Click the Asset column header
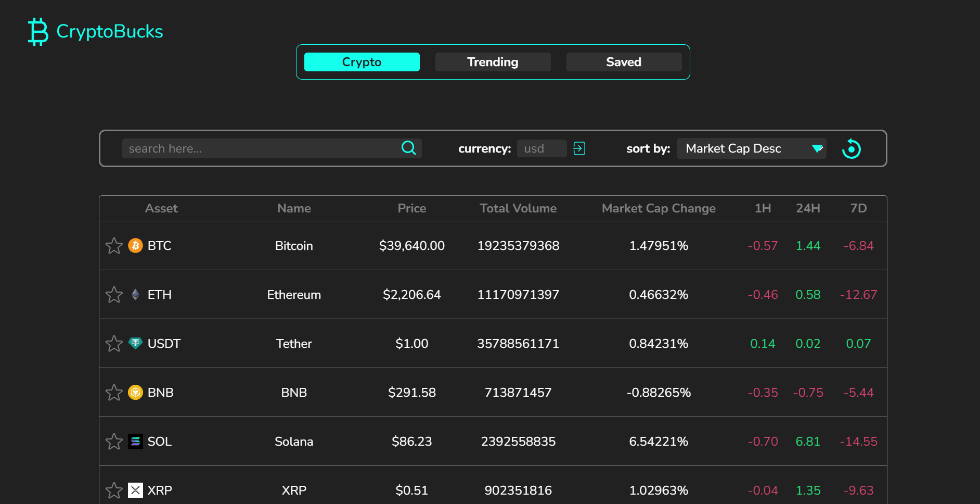This screenshot has width=980, height=504. pos(161,208)
